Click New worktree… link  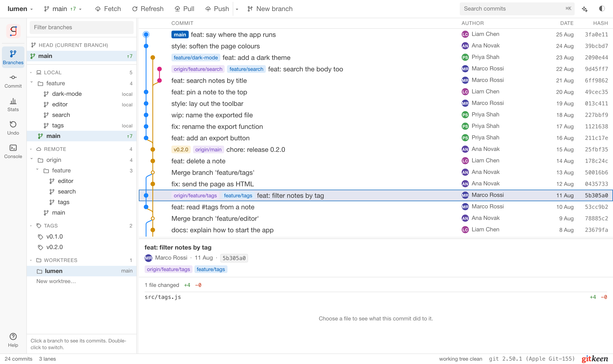pyautogui.click(x=56, y=281)
